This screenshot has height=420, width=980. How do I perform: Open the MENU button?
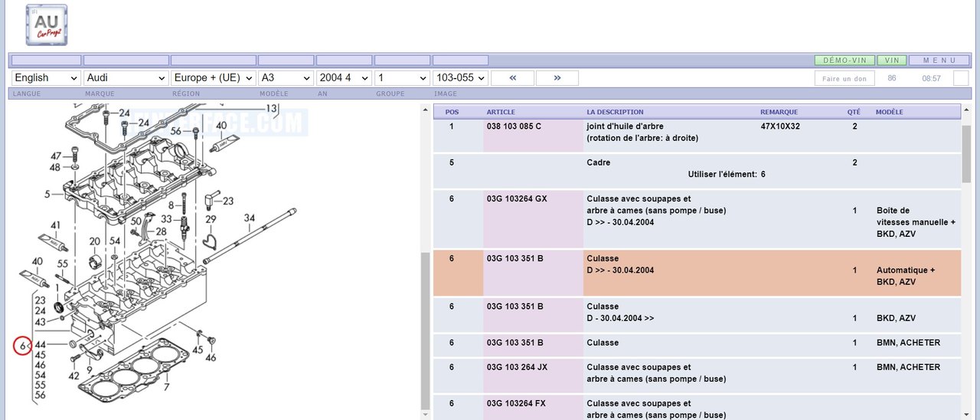click(939, 61)
